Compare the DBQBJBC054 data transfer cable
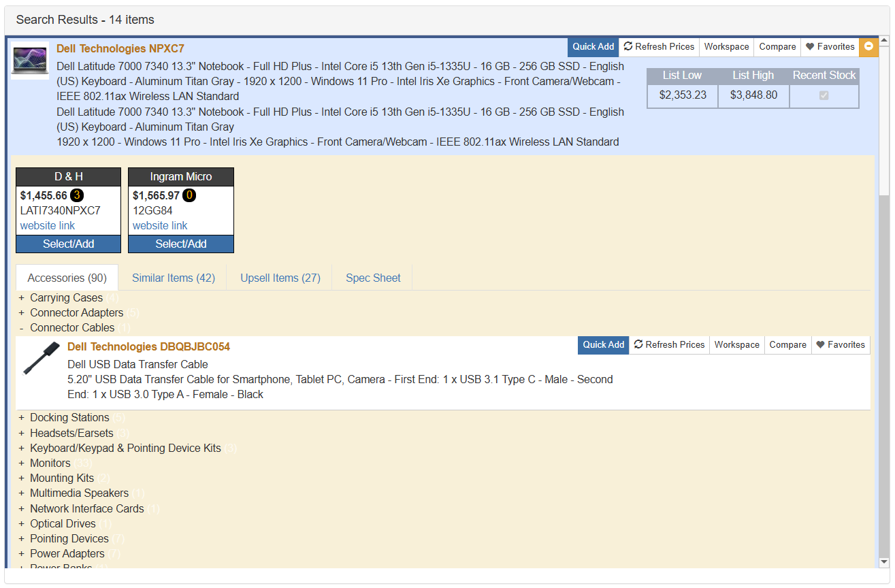The height and width of the screenshot is (588, 895). coord(787,345)
